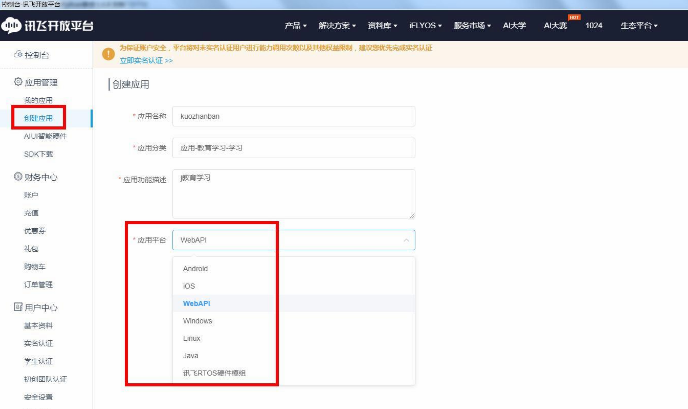Click the 财务中心 section heading
The height and width of the screenshot is (409, 688).
(x=41, y=177)
